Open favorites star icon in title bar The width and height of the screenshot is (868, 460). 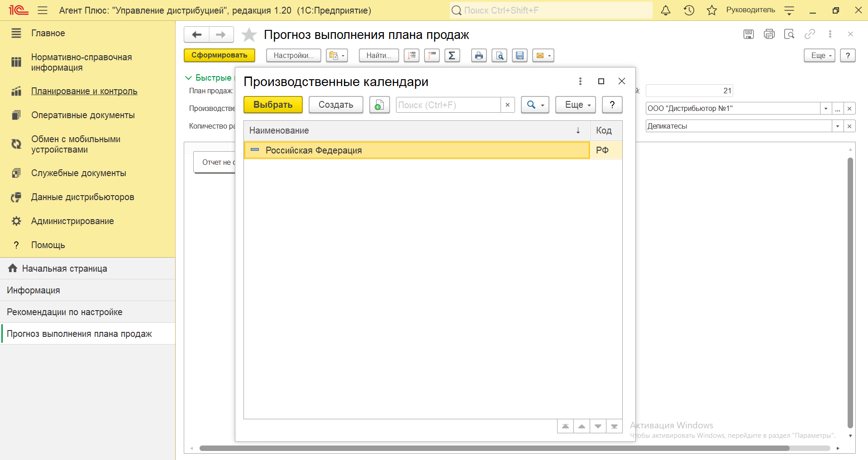[x=712, y=10]
